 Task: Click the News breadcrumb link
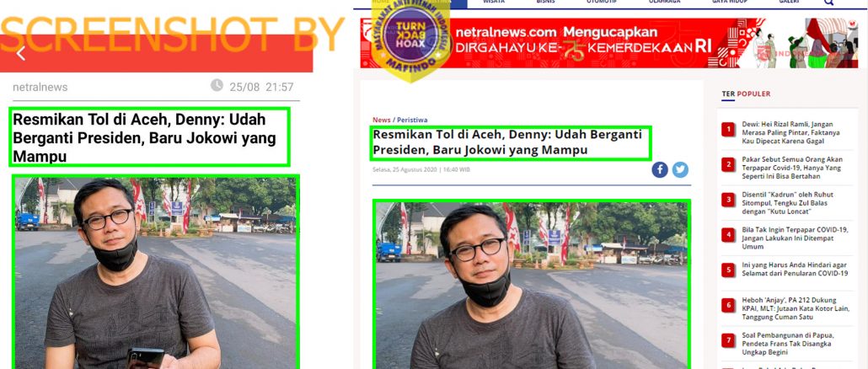point(382,120)
